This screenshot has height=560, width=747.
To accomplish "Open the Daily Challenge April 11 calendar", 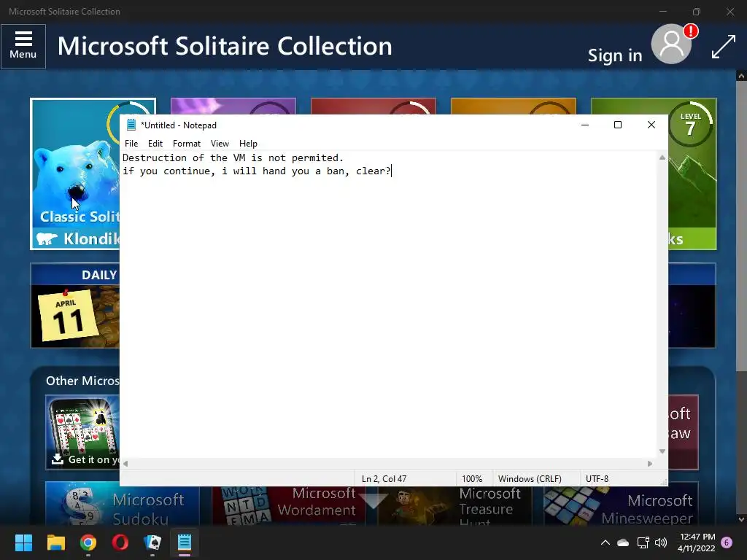I will [x=75, y=306].
